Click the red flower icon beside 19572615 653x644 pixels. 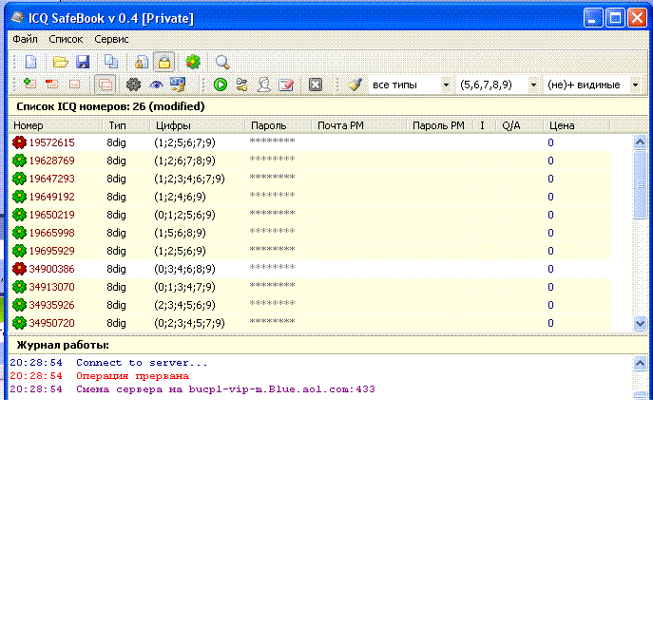19,142
